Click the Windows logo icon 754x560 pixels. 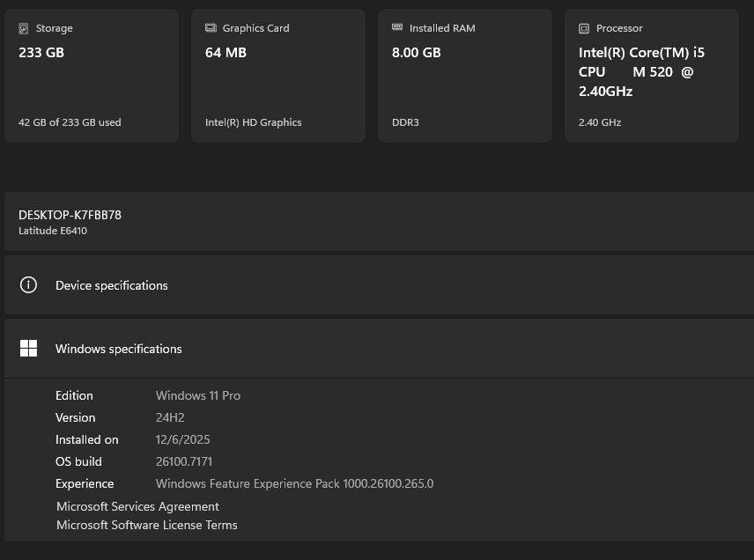click(x=28, y=349)
